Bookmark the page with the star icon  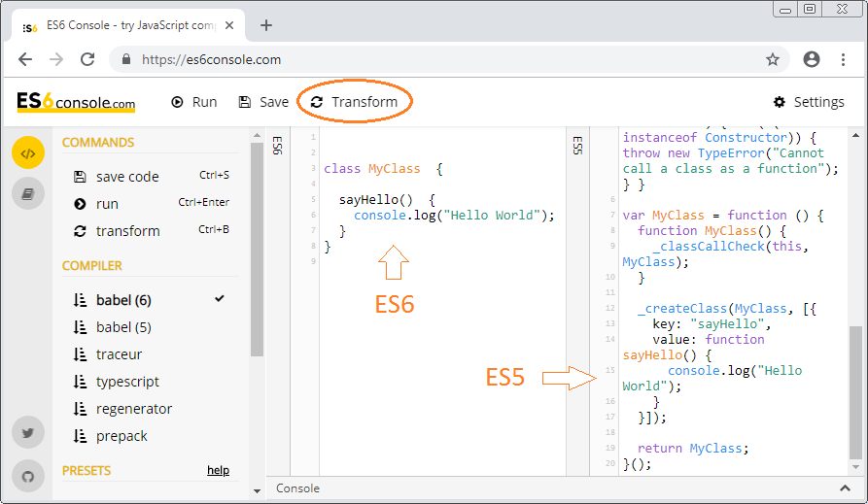point(773,59)
